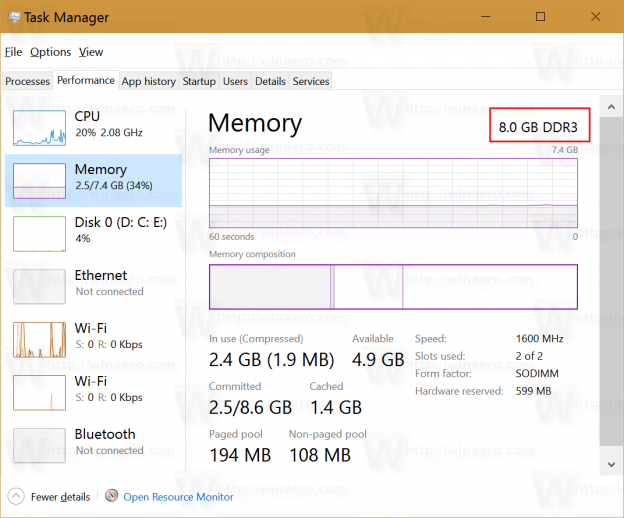Click the Committed 2.5/8.6 GB value

[x=250, y=407]
